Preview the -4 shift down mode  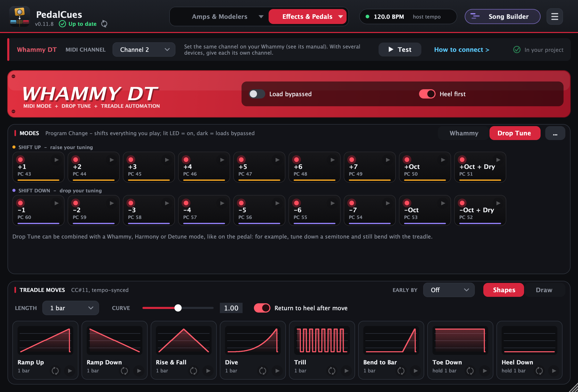click(222, 203)
